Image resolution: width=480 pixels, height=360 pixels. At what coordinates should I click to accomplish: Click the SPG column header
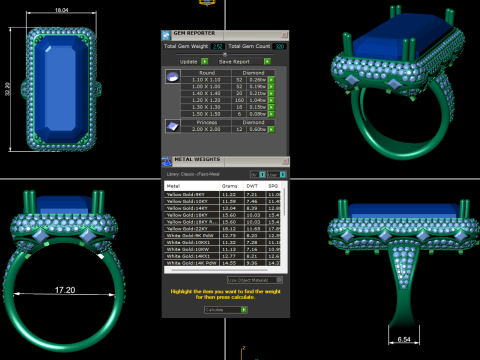(273, 186)
